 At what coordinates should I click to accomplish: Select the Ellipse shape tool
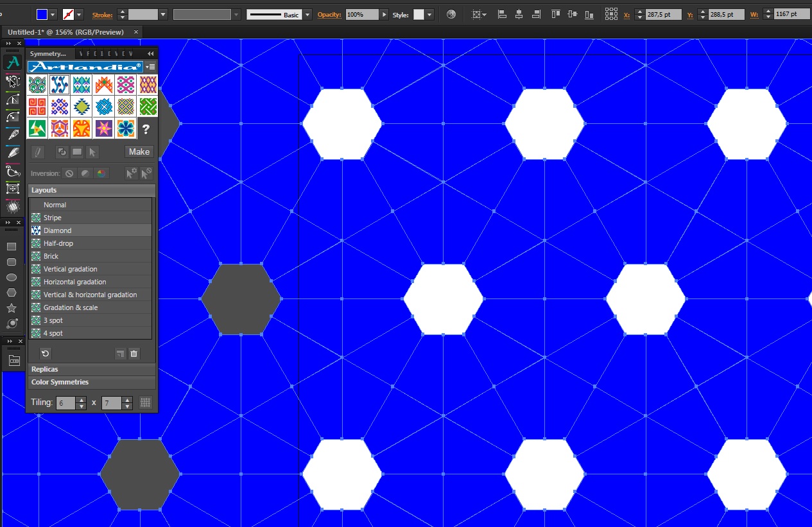pos(12,277)
